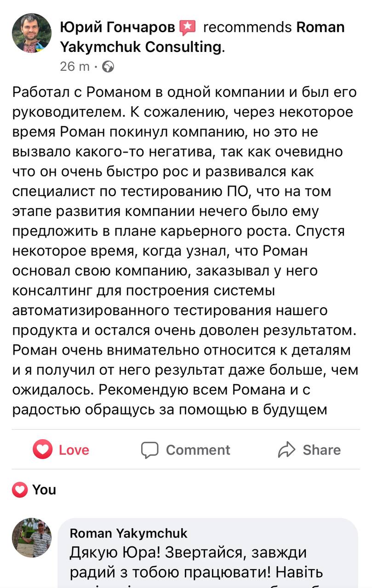372x588 pixels.
Task: Toggle the Love reaction label
Action: pos(74,450)
